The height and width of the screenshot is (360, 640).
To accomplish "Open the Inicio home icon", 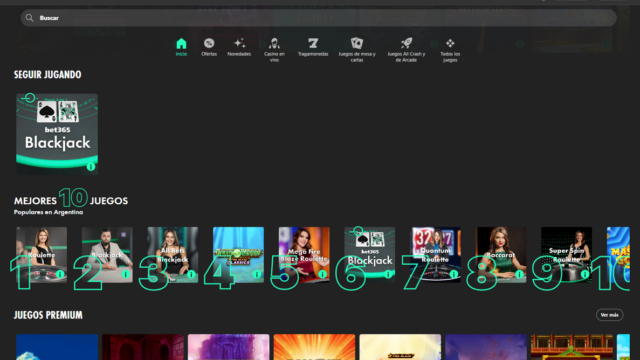I will (x=181, y=43).
